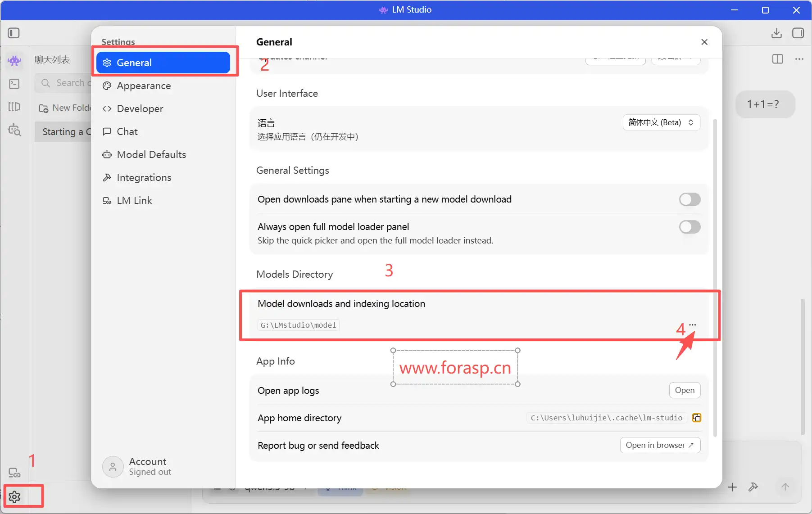
Task: Minimize the LM Studio window
Action: pos(734,10)
